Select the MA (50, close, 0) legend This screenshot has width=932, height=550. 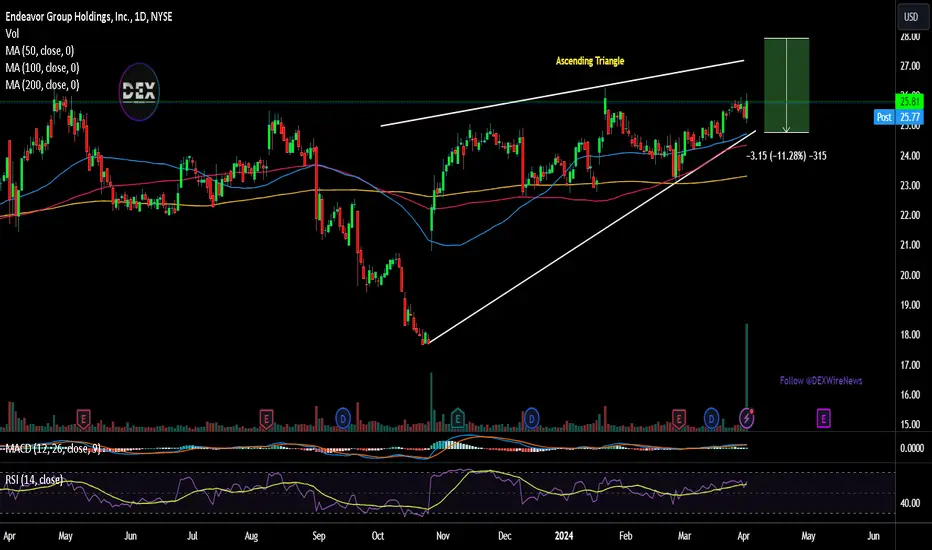click(x=40, y=51)
